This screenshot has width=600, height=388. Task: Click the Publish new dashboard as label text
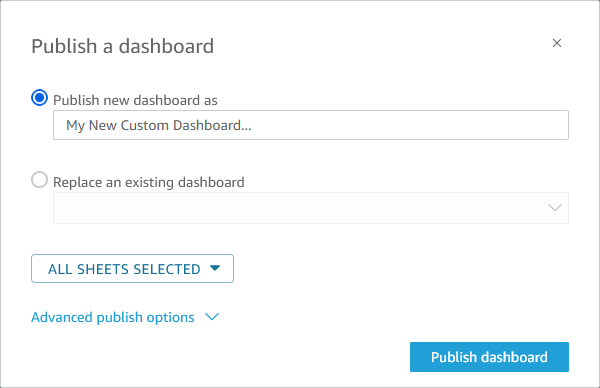coord(135,100)
